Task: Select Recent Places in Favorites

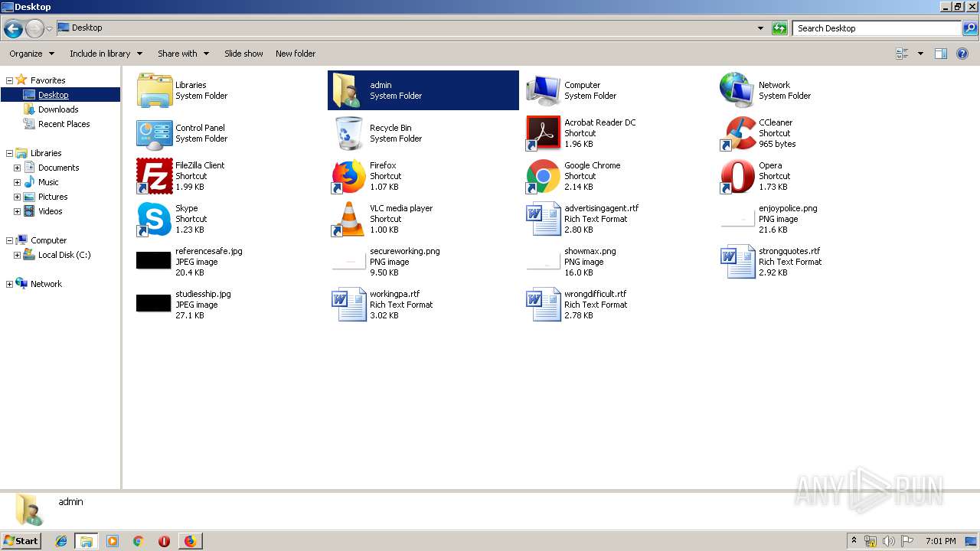Action: 64,124
